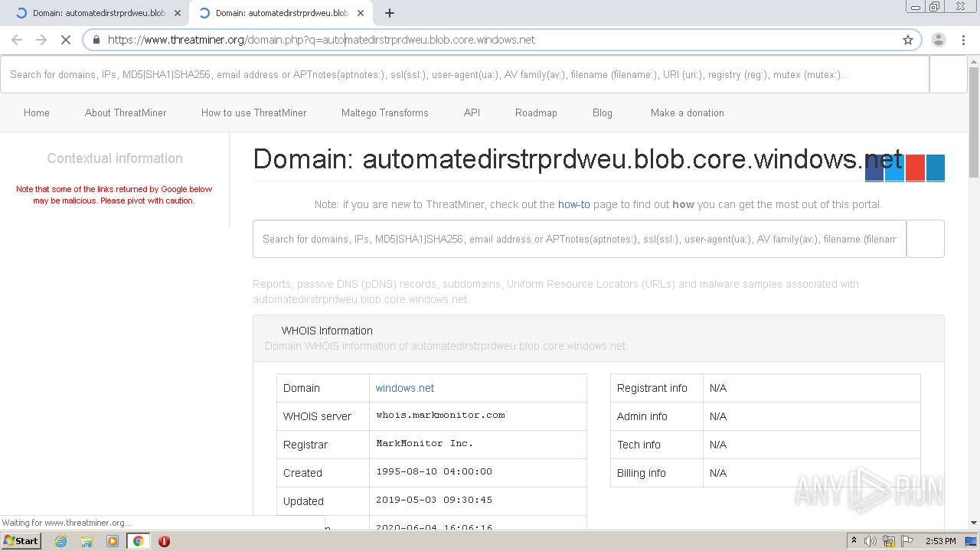Launch Windows Media Player from taskbar
This screenshot has height=551, width=980.
tap(113, 541)
